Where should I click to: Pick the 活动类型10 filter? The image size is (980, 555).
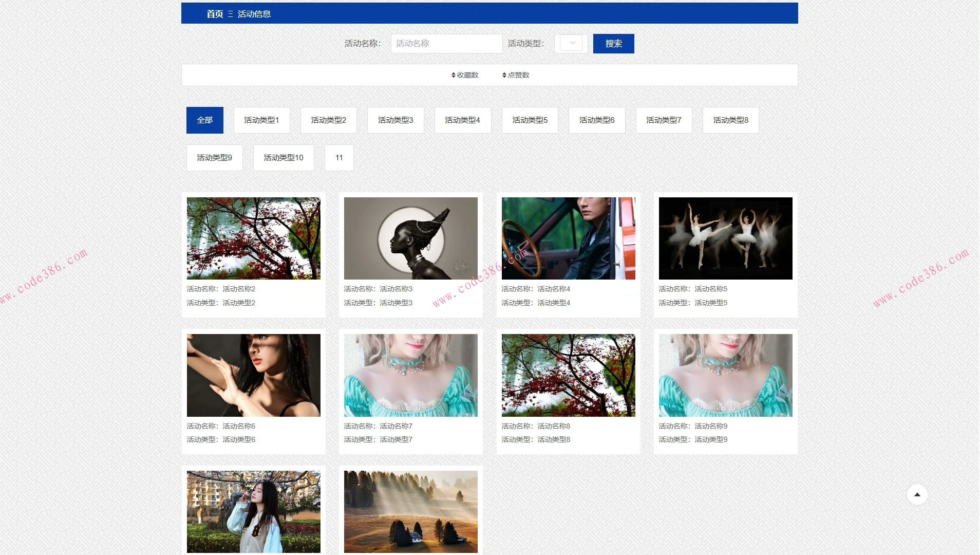pos(283,158)
